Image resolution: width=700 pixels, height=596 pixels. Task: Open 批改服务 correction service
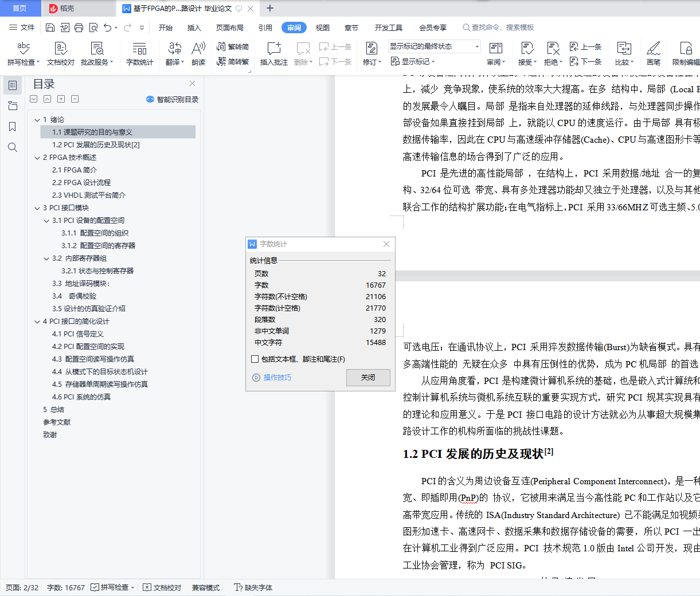[97, 54]
